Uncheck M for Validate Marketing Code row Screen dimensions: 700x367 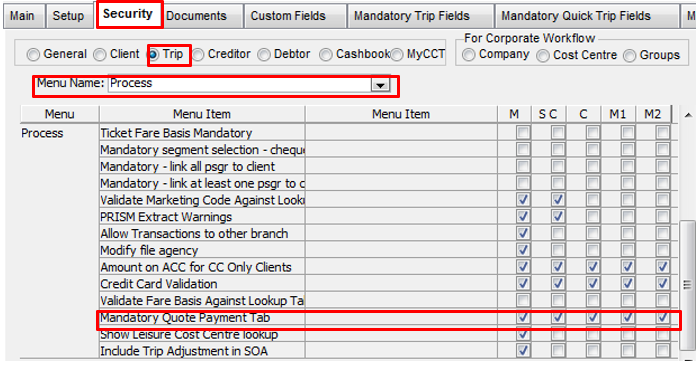523,200
